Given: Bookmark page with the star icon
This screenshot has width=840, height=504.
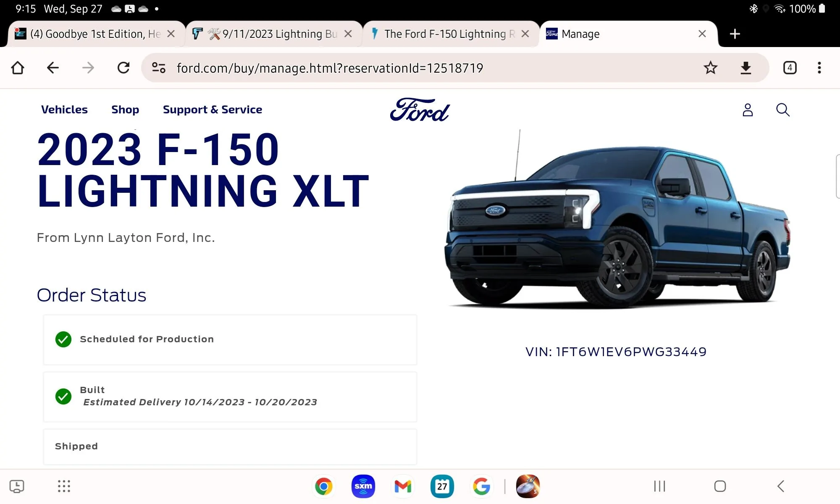Looking at the screenshot, I should click(711, 68).
